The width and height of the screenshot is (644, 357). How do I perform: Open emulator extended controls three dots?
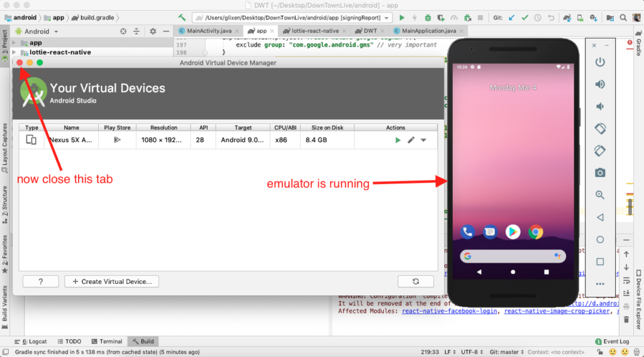click(x=600, y=284)
